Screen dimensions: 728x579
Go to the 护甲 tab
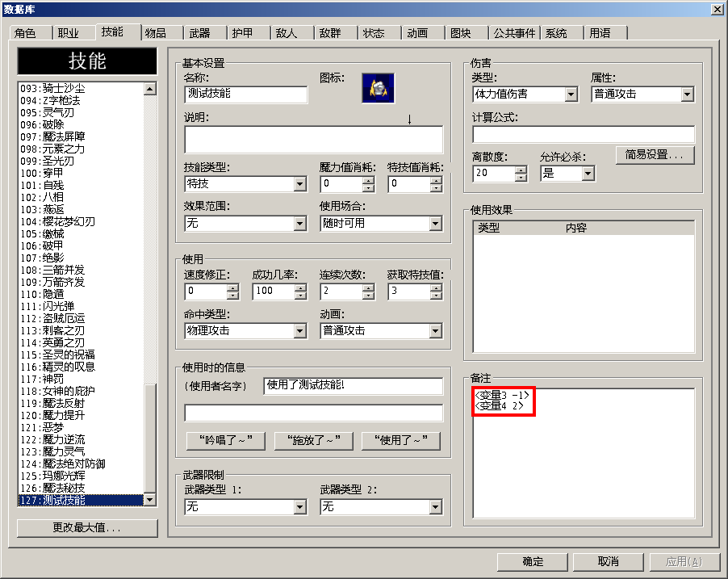click(249, 33)
